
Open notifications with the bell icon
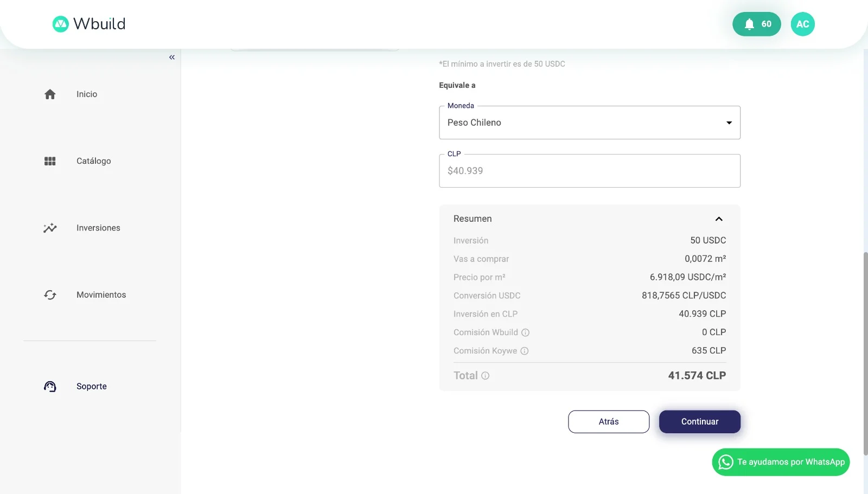point(749,24)
